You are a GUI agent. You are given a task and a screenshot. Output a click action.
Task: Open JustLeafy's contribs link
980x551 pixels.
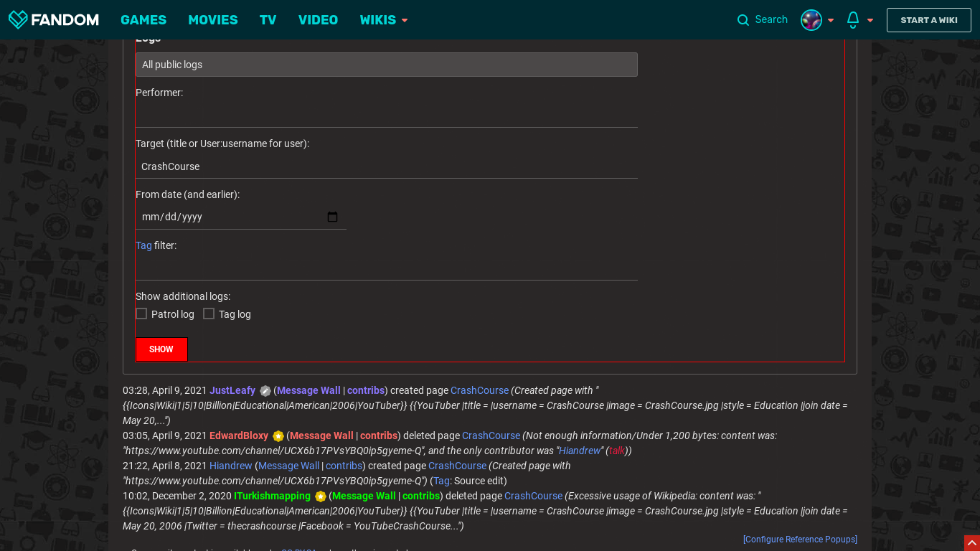pos(366,390)
